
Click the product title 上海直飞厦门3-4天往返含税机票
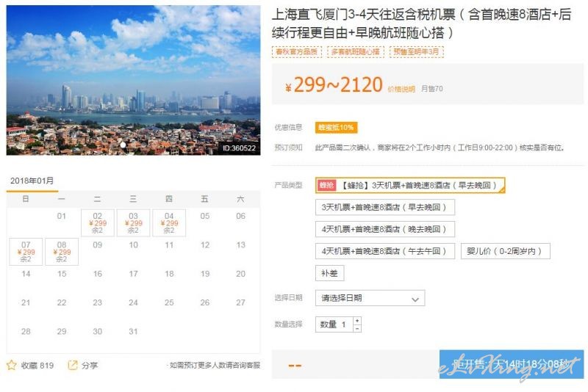click(422, 23)
